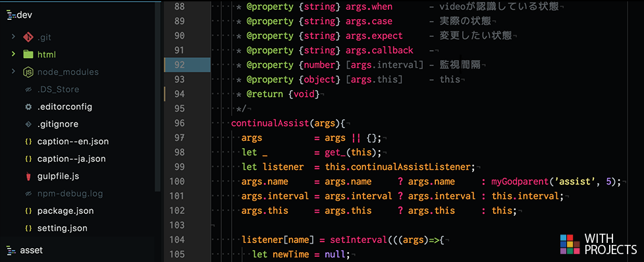Click the eye-slash icon beside npm-debug.log
The image size is (644, 262).
28,194
